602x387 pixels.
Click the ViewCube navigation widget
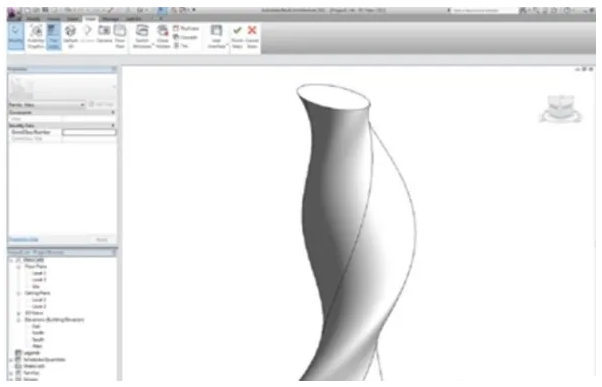tap(561, 109)
